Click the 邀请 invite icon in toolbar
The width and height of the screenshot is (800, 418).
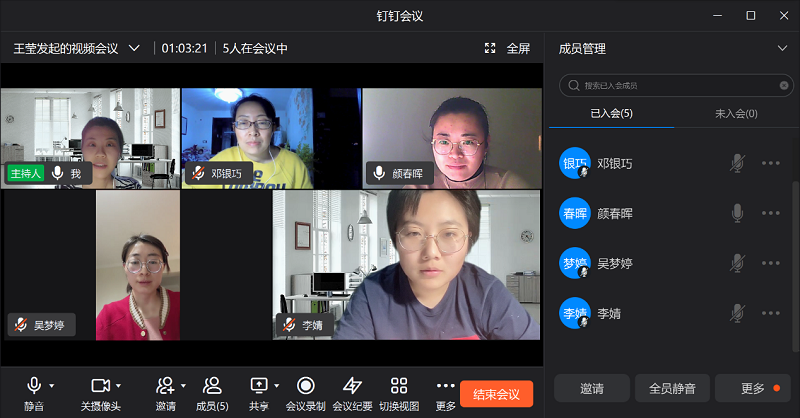coord(165,386)
